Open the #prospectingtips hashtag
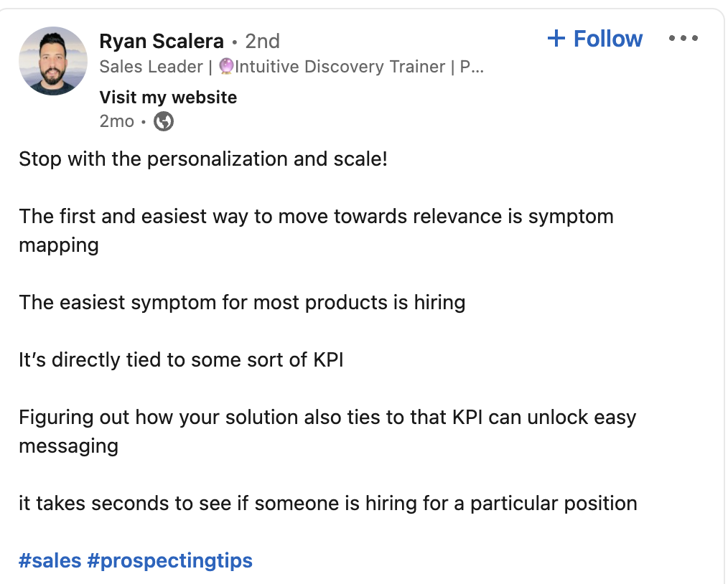728x584 pixels. point(169,560)
